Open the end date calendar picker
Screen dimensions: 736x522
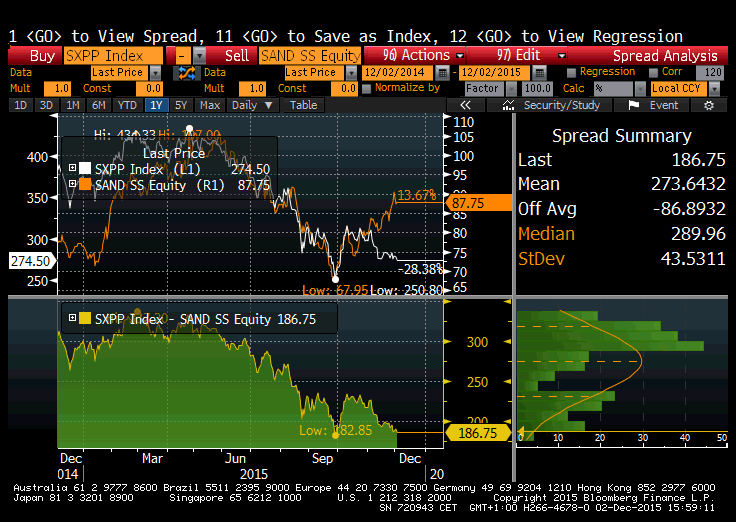coord(539,73)
